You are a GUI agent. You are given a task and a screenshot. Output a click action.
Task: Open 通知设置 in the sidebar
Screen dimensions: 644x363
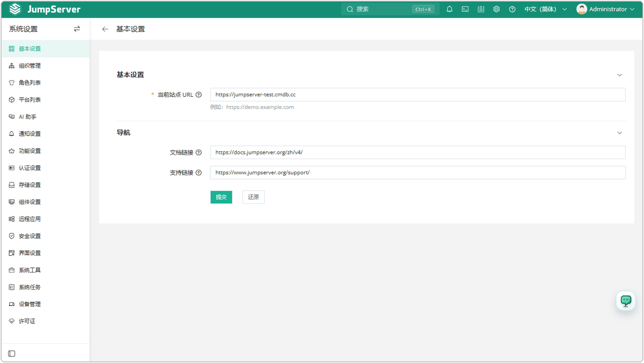pos(45,134)
